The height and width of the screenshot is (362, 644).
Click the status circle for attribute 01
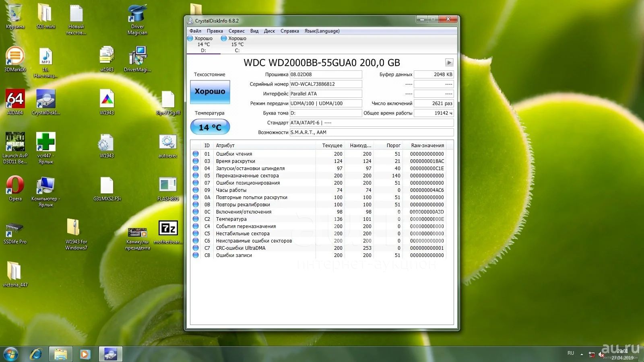196,154
